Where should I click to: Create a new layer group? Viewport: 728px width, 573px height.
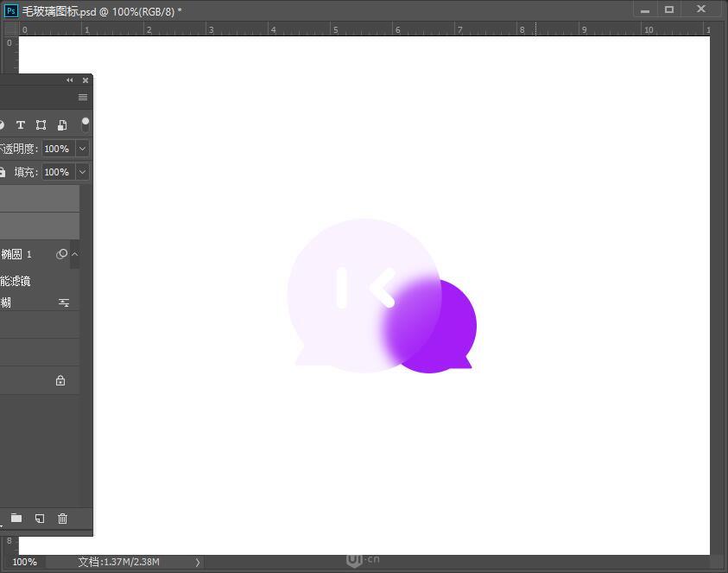(x=16, y=518)
